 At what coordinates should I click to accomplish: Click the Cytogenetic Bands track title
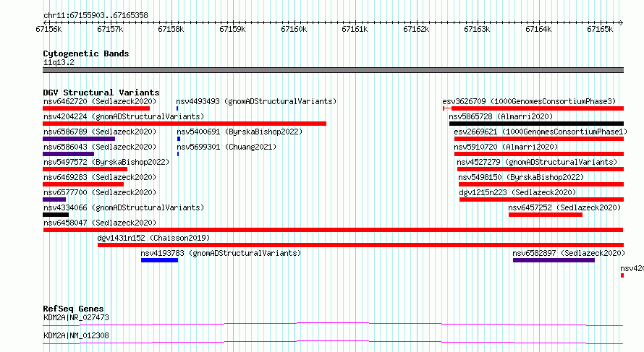tap(86, 53)
